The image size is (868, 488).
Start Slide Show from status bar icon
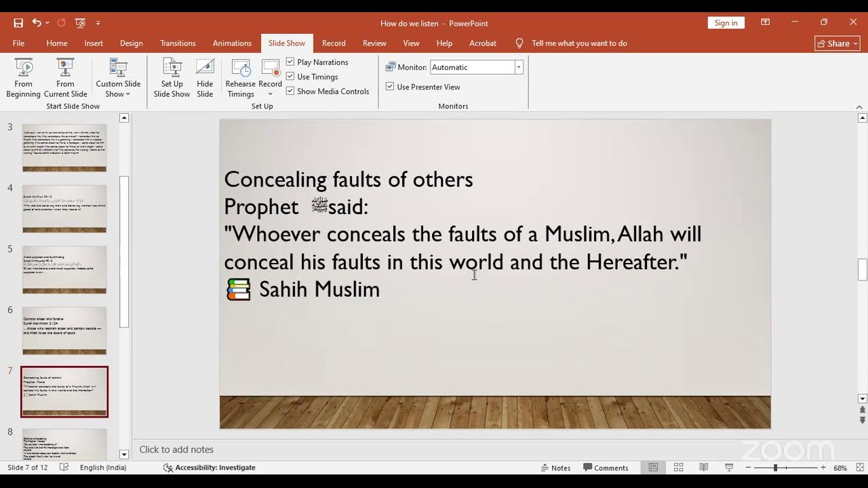[729, 468]
